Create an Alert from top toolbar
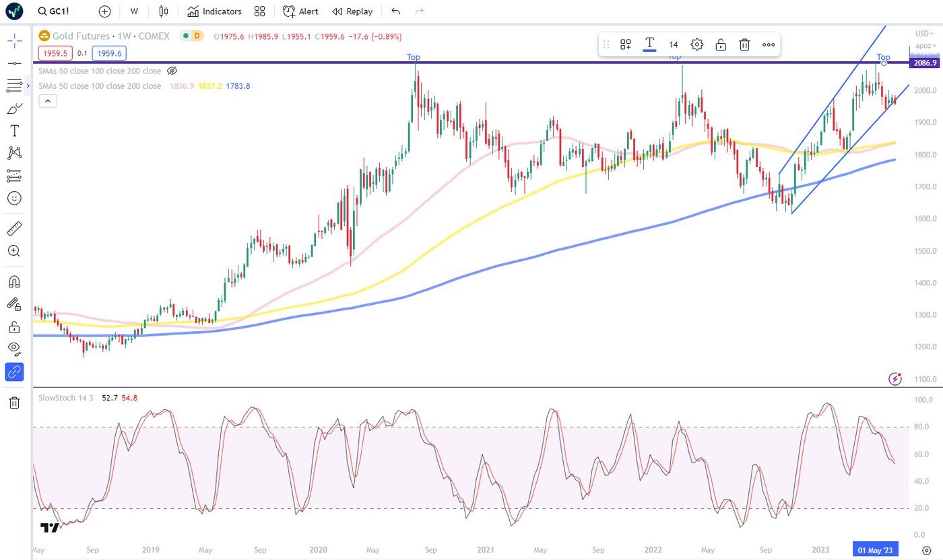The image size is (943, 560). [x=300, y=11]
